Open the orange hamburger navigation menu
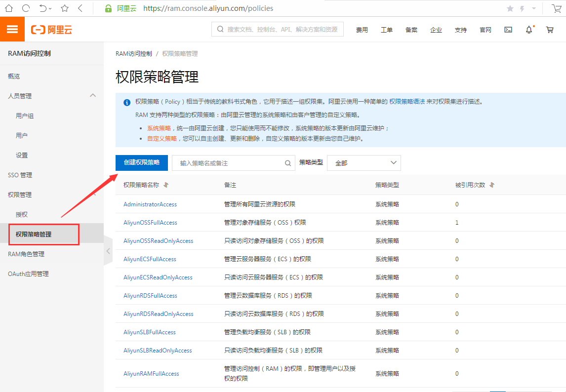The image size is (566, 392). [x=12, y=29]
